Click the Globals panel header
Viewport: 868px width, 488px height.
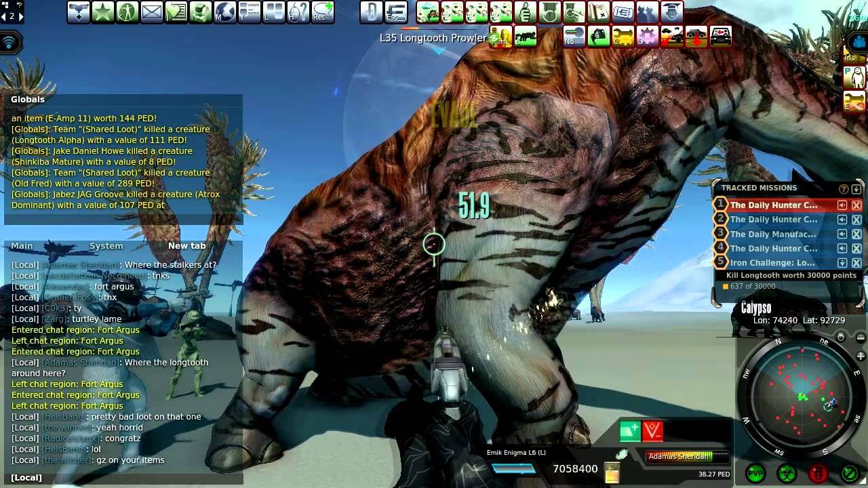click(x=28, y=100)
